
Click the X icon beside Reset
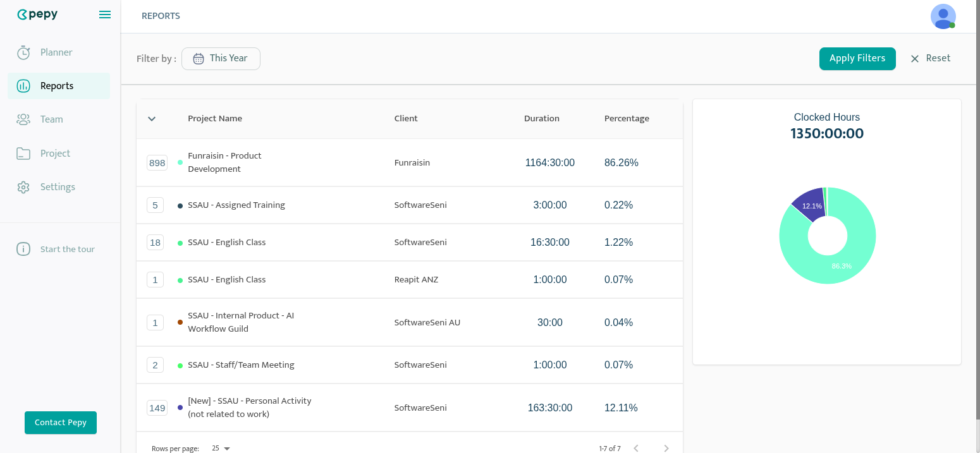click(x=915, y=59)
